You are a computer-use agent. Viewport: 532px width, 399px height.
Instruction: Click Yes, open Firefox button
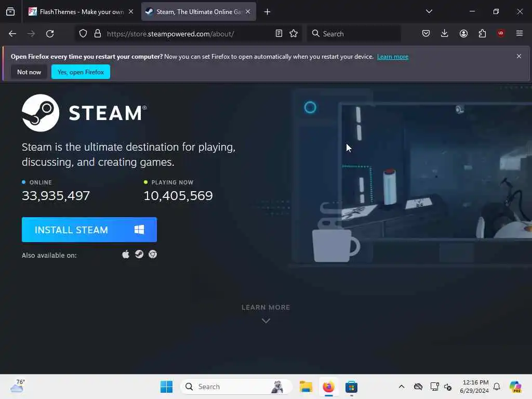pos(81,72)
